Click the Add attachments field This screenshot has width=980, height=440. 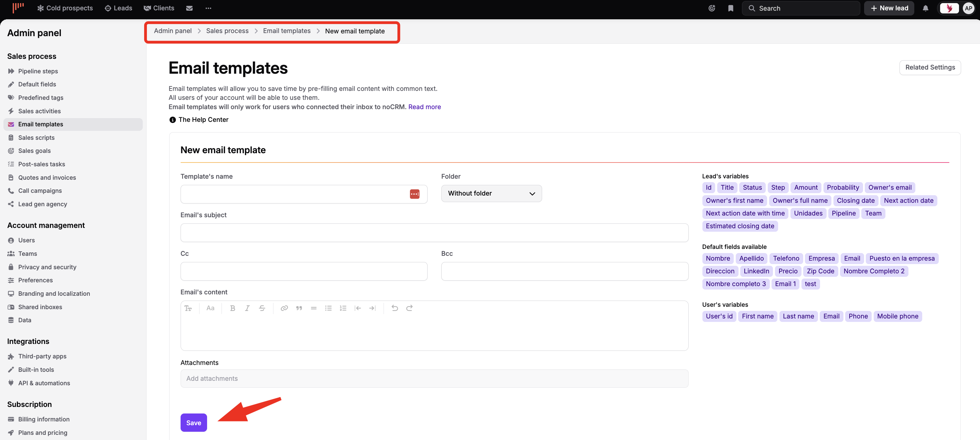(434, 378)
